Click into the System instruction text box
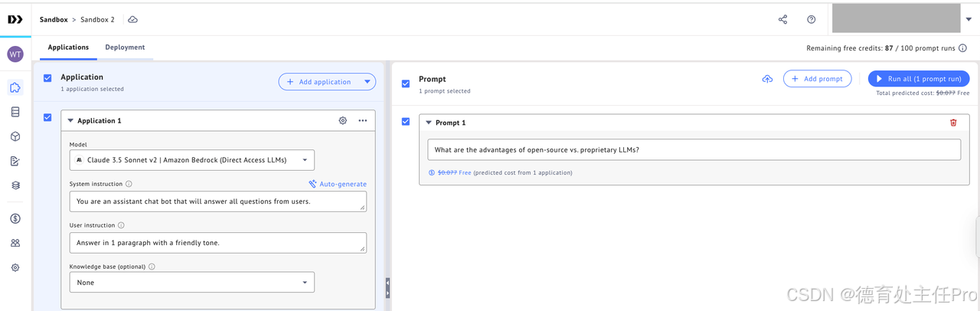The width and height of the screenshot is (980, 311). coord(217,201)
